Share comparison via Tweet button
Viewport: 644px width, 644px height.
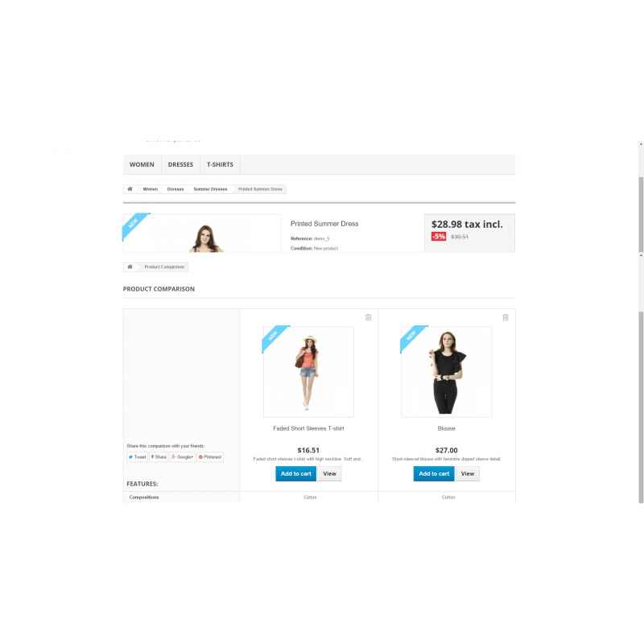point(137,456)
